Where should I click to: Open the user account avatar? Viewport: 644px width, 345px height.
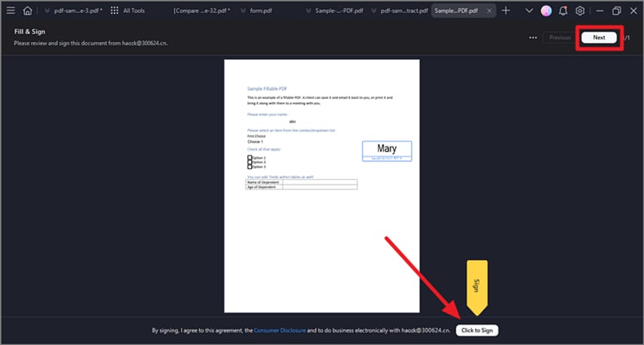(546, 11)
